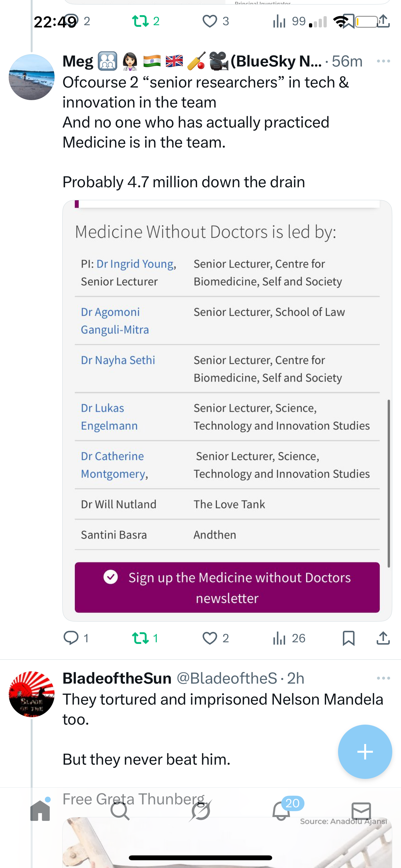
Task: Bookmark Meg's tweet
Action: tap(348, 638)
